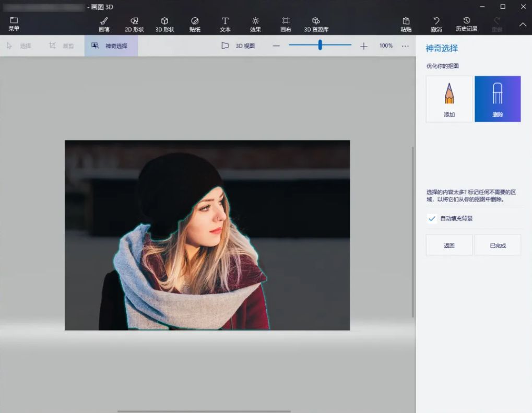The width and height of the screenshot is (532, 413).
Task: Adjust the zoom slider handle
Action: (320, 45)
